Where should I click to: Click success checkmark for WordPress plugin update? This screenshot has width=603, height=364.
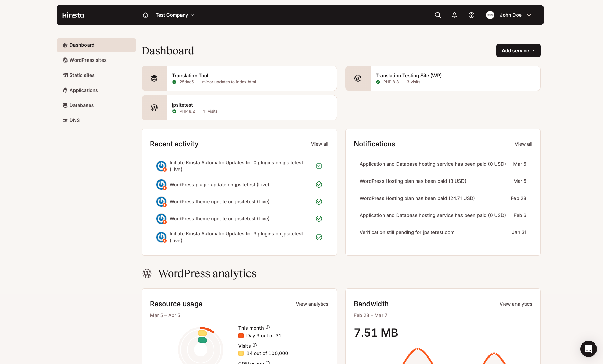(x=319, y=185)
